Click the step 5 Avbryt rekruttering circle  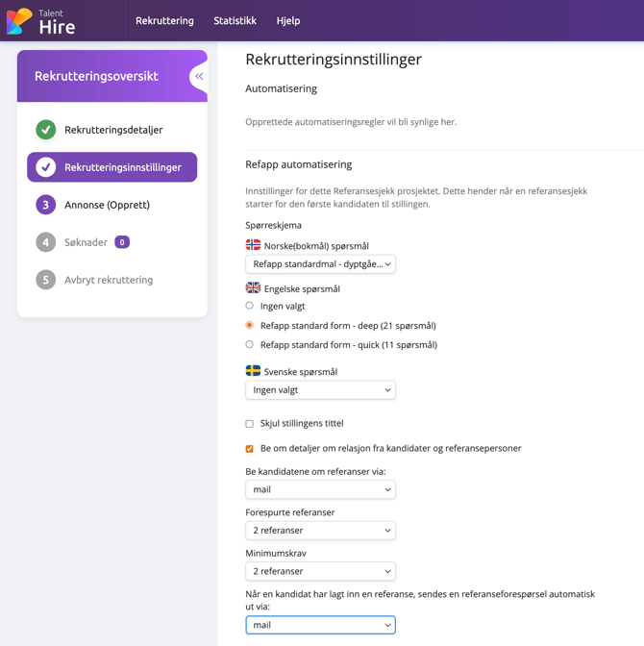point(45,280)
